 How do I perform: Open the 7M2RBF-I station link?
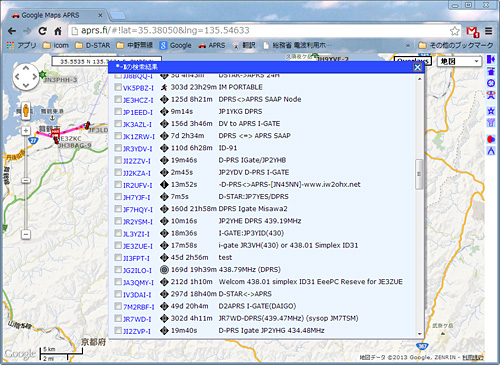pyautogui.click(x=139, y=307)
